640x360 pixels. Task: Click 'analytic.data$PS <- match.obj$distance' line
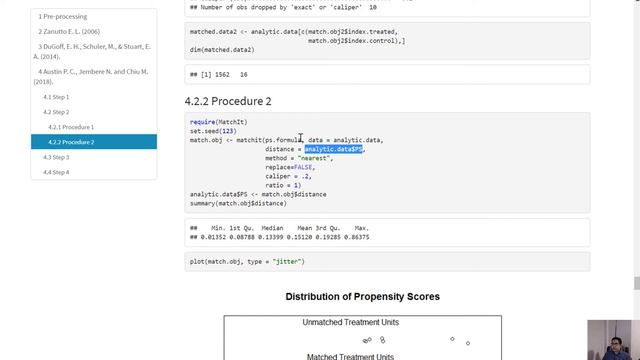[258, 194]
